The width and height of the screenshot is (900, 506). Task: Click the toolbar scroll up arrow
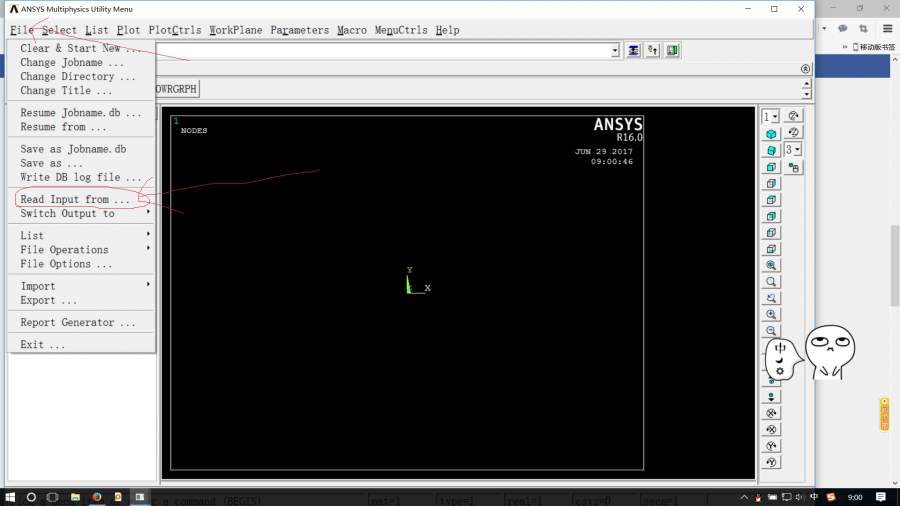[806, 84]
